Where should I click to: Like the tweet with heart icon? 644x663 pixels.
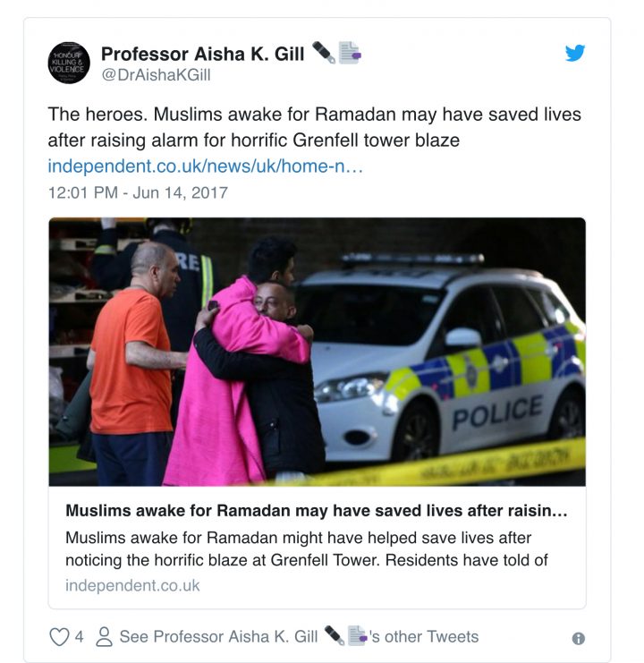59,636
